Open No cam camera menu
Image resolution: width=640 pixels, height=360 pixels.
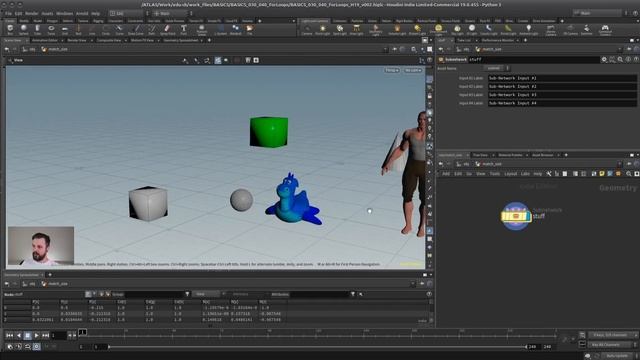[413, 70]
